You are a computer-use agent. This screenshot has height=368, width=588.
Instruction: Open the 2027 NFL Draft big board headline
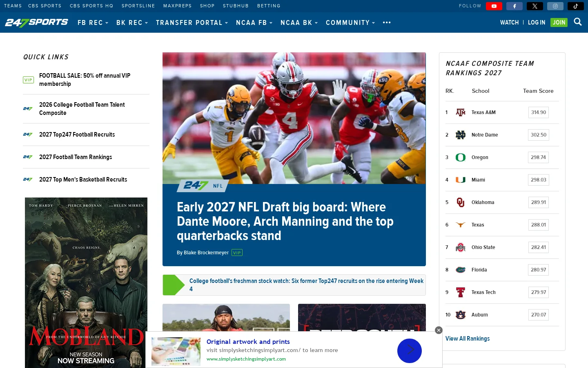tap(285, 221)
